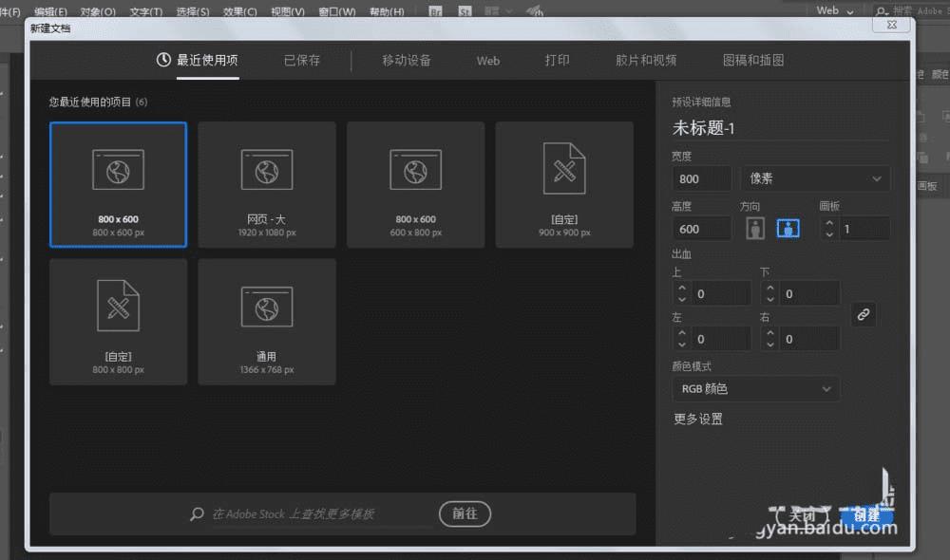Decrease the right bleed (右) value
This screenshot has height=560, width=950.
[770, 345]
